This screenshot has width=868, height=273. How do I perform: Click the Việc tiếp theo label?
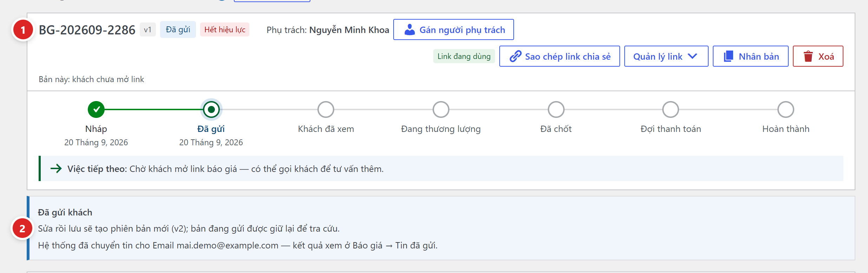tap(97, 169)
